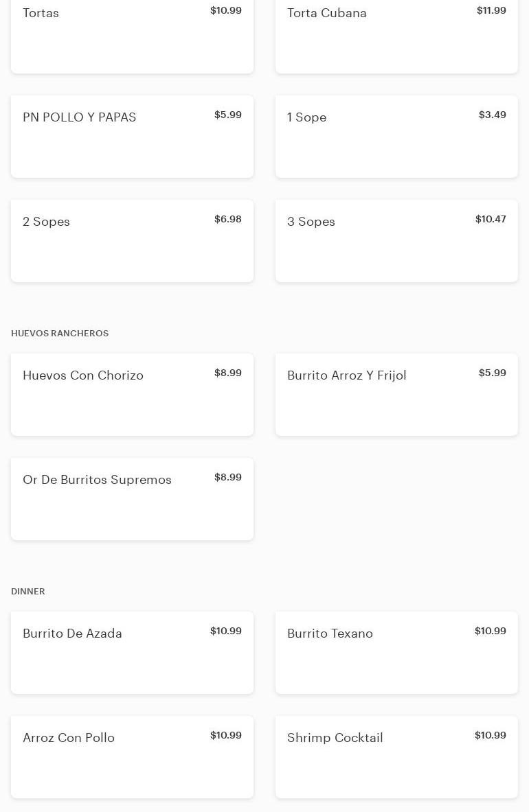
Task: Select the Or De Burritos Supremos item
Action: click(x=97, y=480)
